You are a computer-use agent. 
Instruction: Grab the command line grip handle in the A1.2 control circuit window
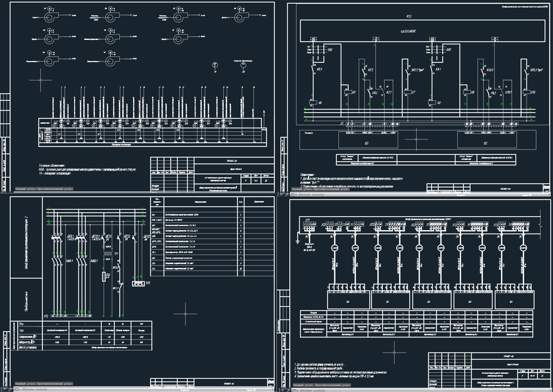click(x=278, y=194)
